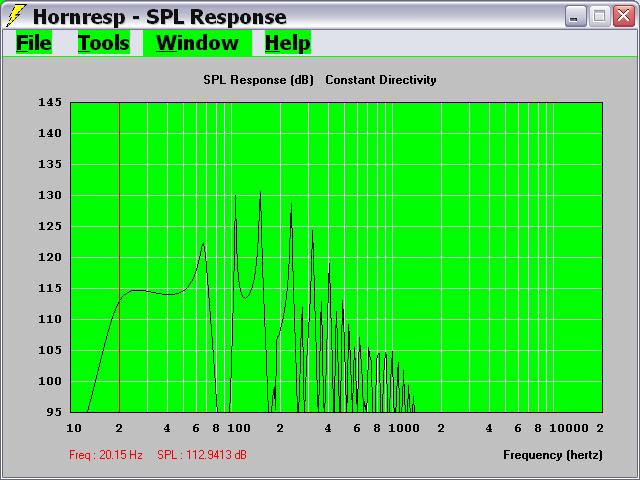This screenshot has height=480, width=640.
Task: Open the Tools menu
Action: 104,42
